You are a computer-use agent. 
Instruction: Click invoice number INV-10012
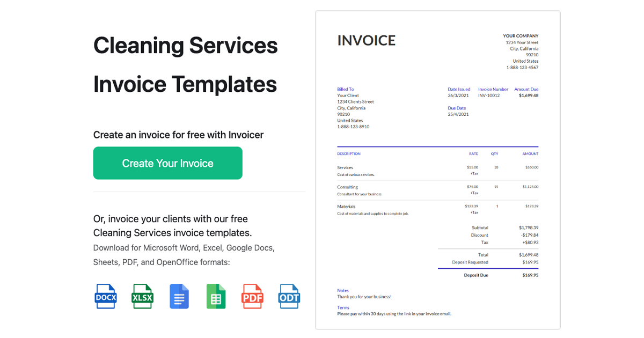(492, 95)
